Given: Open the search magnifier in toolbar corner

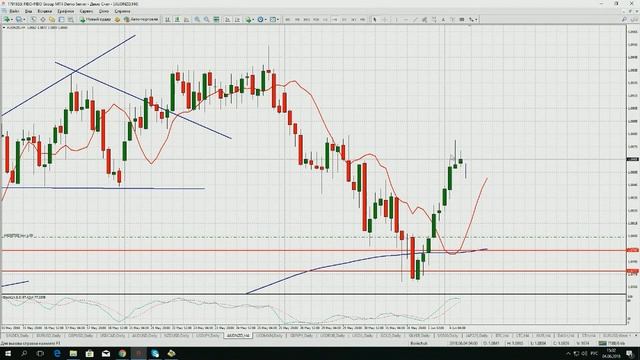Looking at the screenshot, I should [624, 19].
